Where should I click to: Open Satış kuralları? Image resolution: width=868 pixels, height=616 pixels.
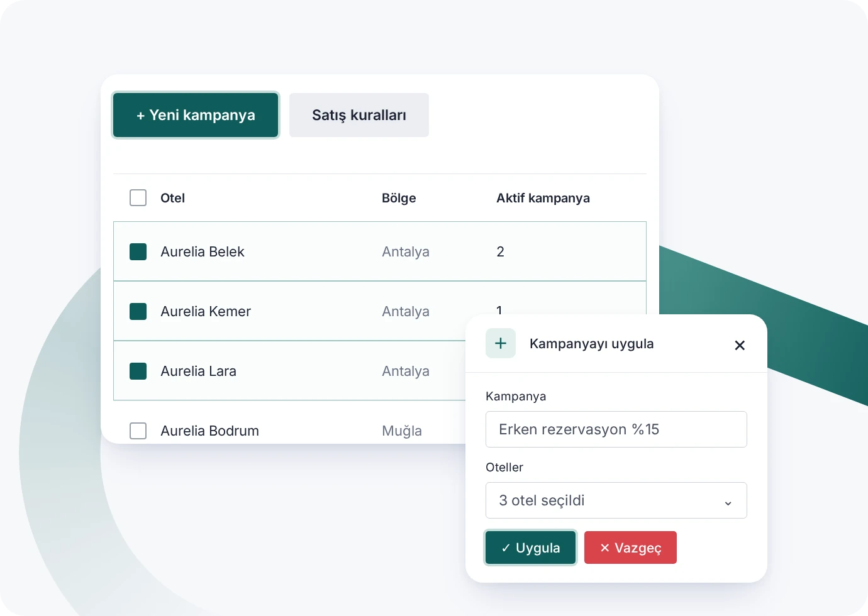pyautogui.click(x=359, y=115)
